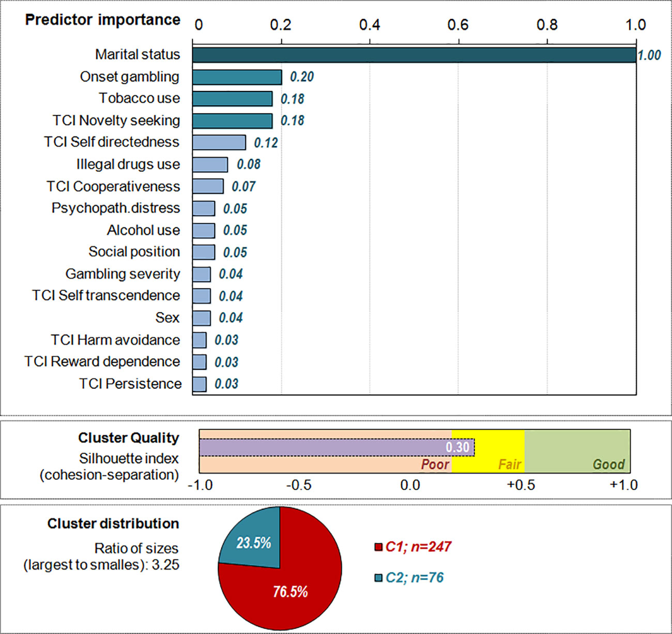Click the 'Illegal drugs use' label
The height and width of the screenshot is (634, 672).
tap(128, 164)
